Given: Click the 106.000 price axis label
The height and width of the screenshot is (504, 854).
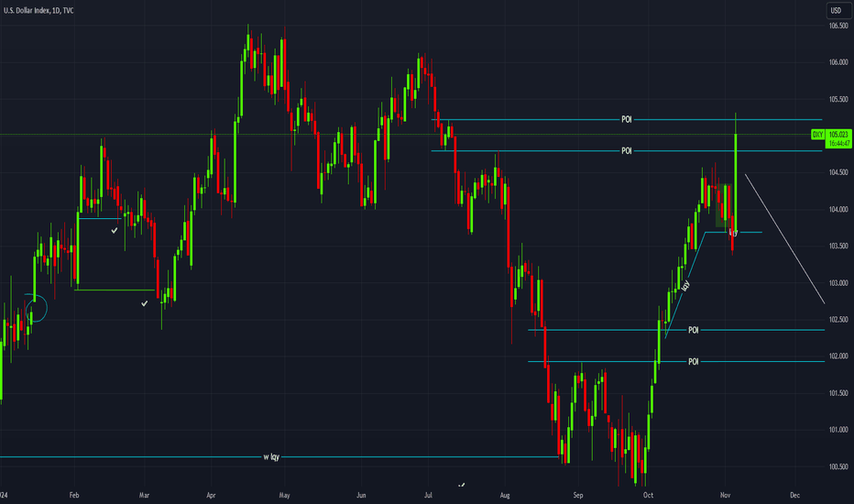Looking at the screenshot, I should click(x=838, y=62).
